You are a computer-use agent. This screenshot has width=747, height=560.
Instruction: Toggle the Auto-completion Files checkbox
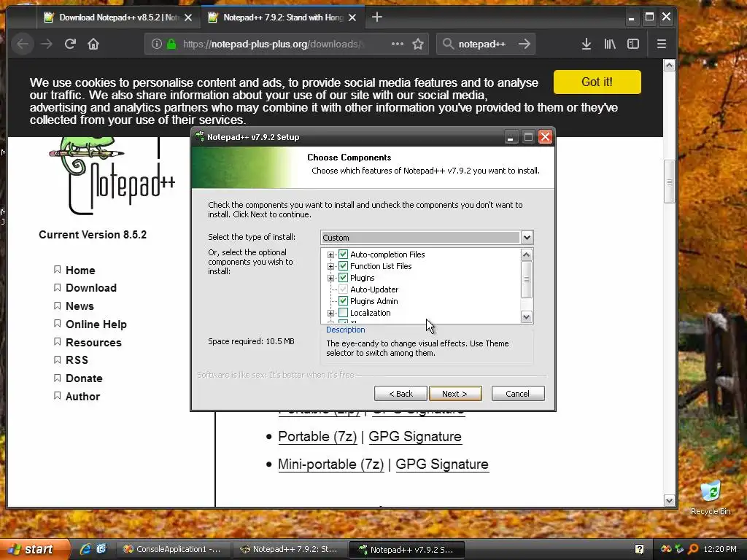tap(343, 254)
